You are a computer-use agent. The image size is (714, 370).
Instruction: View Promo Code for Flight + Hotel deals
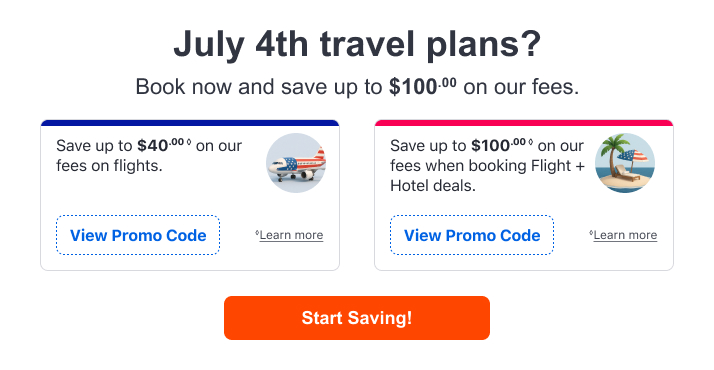(x=472, y=235)
